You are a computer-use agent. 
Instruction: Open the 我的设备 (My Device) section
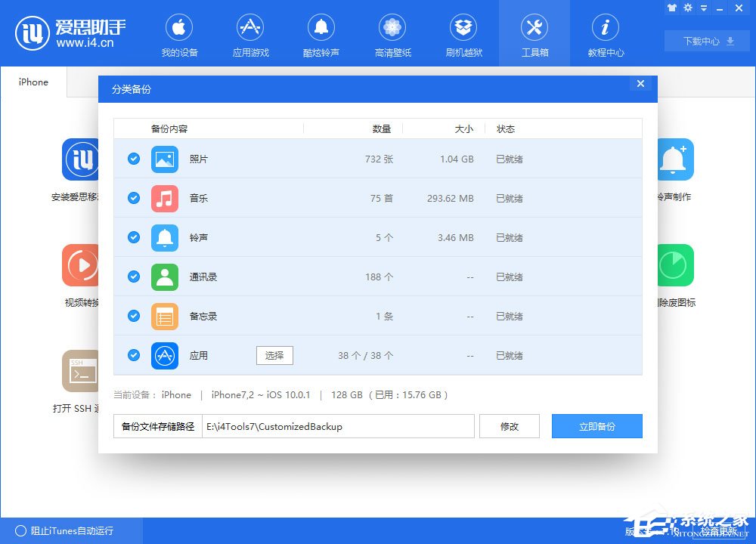click(179, 33)
